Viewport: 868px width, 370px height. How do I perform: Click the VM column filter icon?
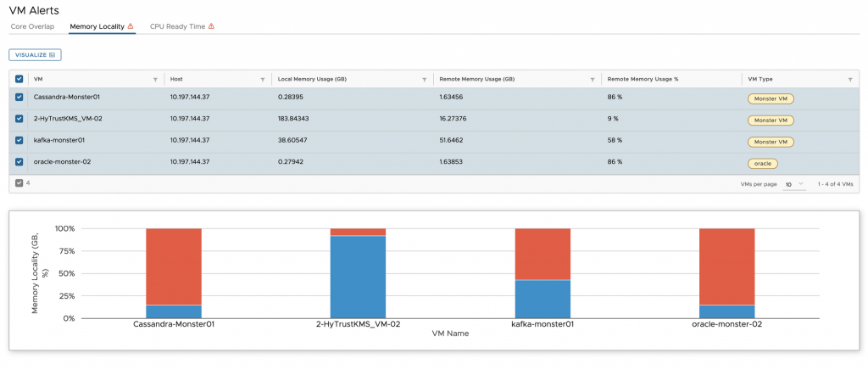click(x=154, y=79)
